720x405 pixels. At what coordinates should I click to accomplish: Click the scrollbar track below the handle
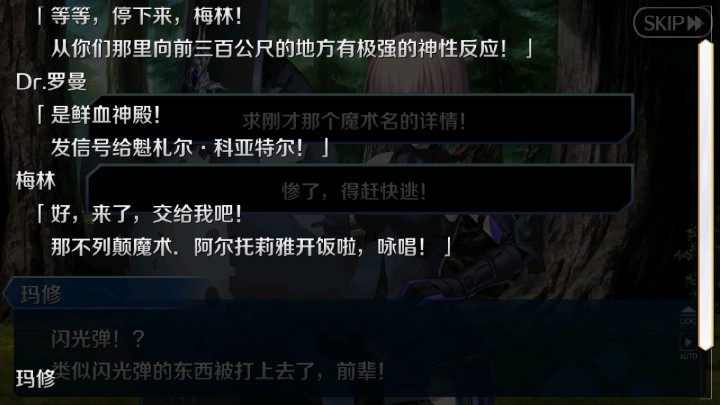[706, 374]
